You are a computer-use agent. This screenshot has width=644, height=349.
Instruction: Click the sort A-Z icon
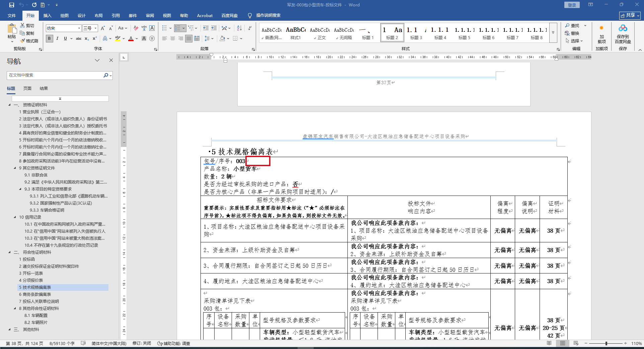[239, 28]
